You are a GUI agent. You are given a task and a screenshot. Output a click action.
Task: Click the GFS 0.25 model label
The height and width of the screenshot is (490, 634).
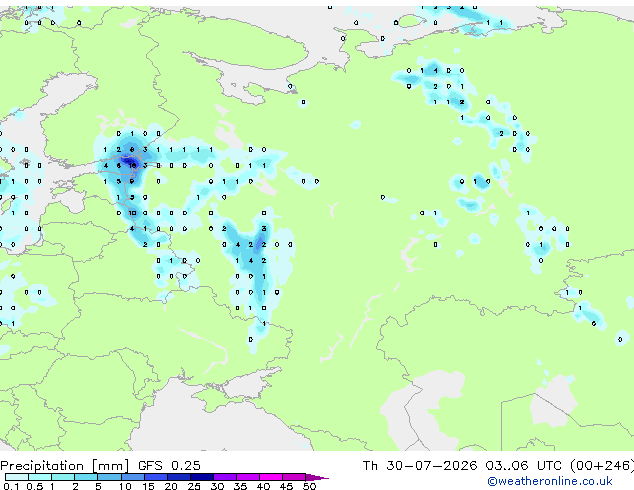[169, 466]
